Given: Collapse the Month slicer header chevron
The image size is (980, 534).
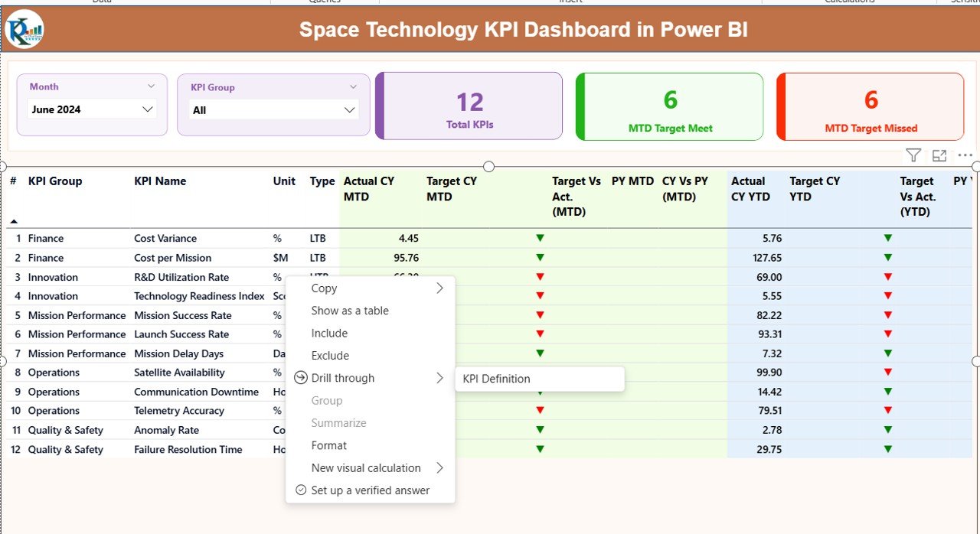Looking at the screenshot, I should tap(151, 86).
